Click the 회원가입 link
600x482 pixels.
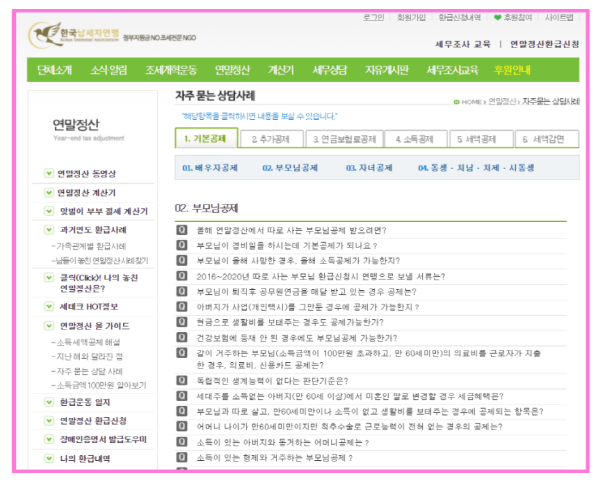(x=411, y=18)
